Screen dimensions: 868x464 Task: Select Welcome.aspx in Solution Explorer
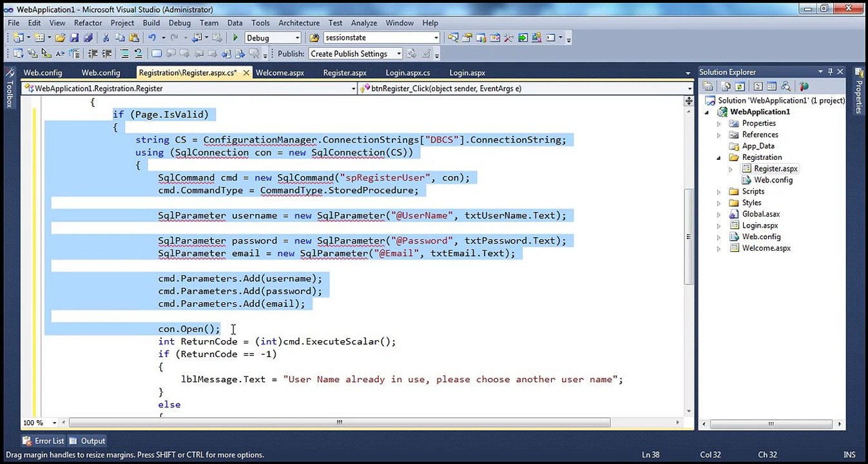tap(766, 248)
